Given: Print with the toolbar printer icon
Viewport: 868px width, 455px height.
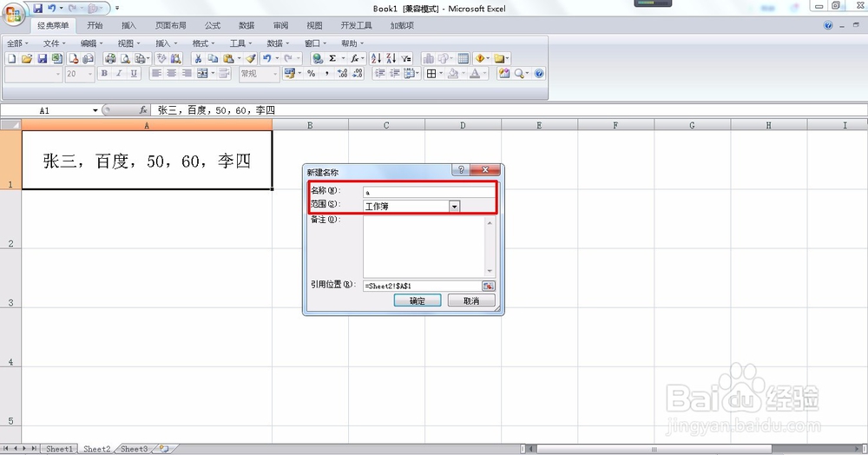Looking at the screenshot, I should tap(110, 58).
